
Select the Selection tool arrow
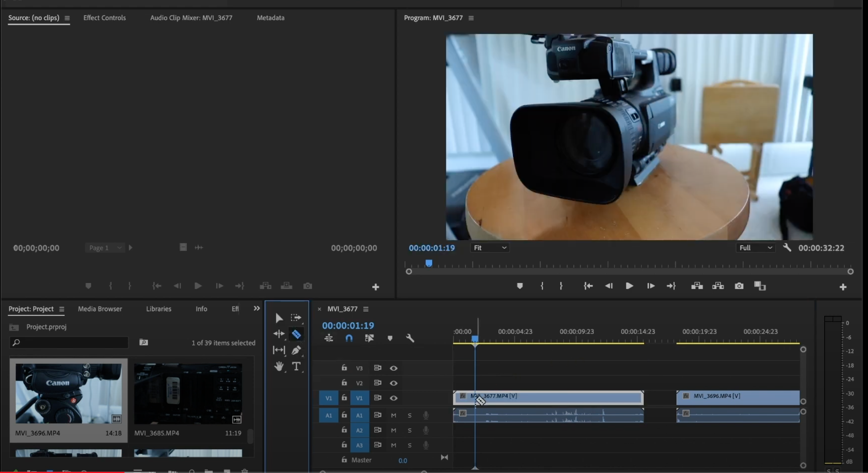point(279,318)
